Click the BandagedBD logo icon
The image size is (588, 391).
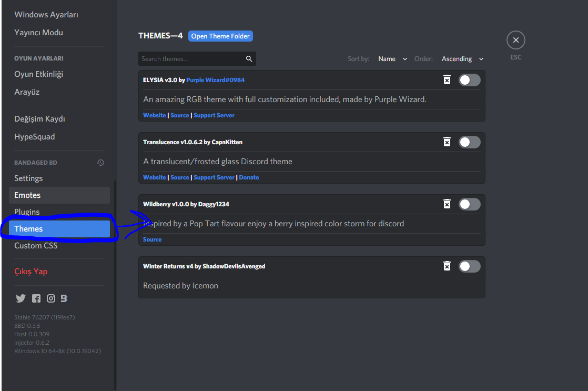64,298
